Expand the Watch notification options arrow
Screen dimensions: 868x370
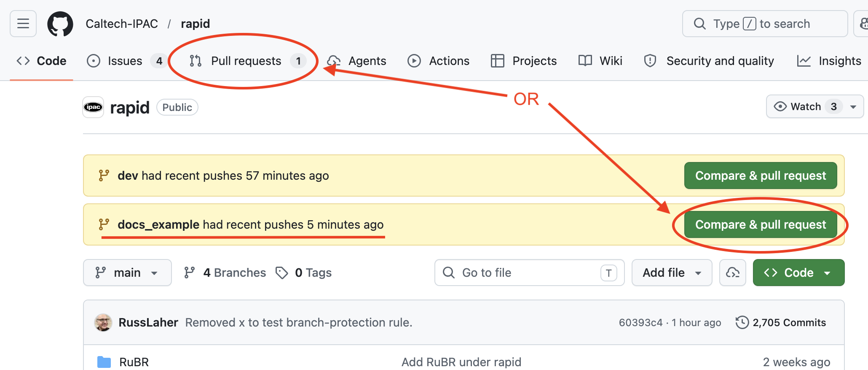tap(854, 107)
